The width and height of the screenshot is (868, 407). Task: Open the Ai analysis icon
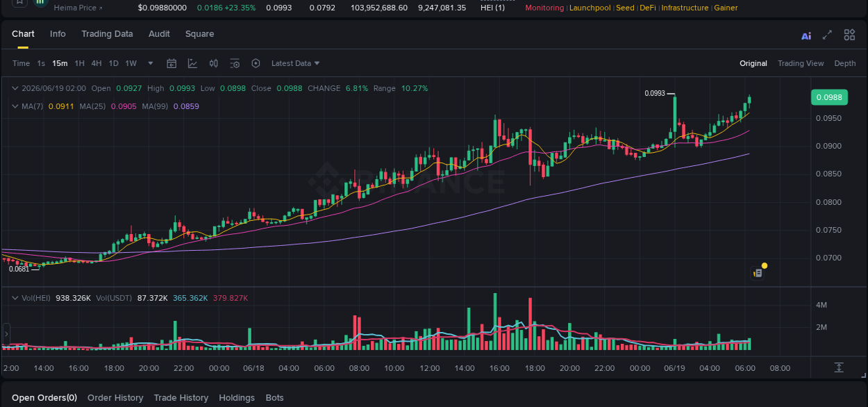[806, 35]
